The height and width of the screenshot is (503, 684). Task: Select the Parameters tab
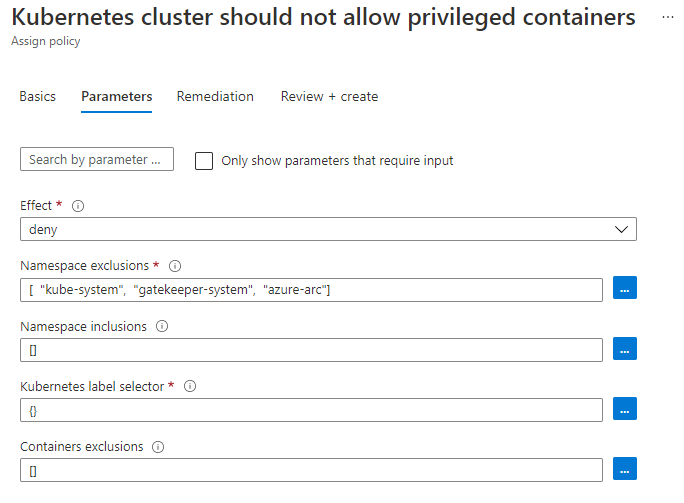click(x=116, y=97)
